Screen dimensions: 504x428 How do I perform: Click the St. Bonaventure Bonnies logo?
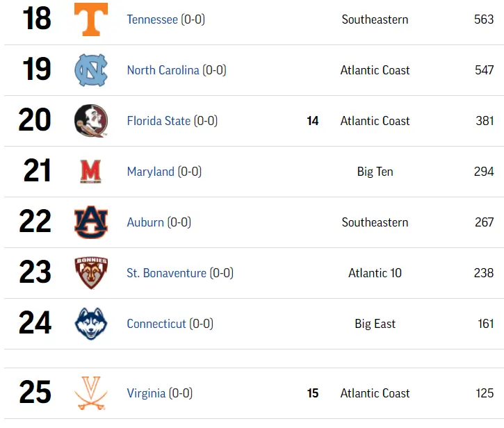(91, 273)
